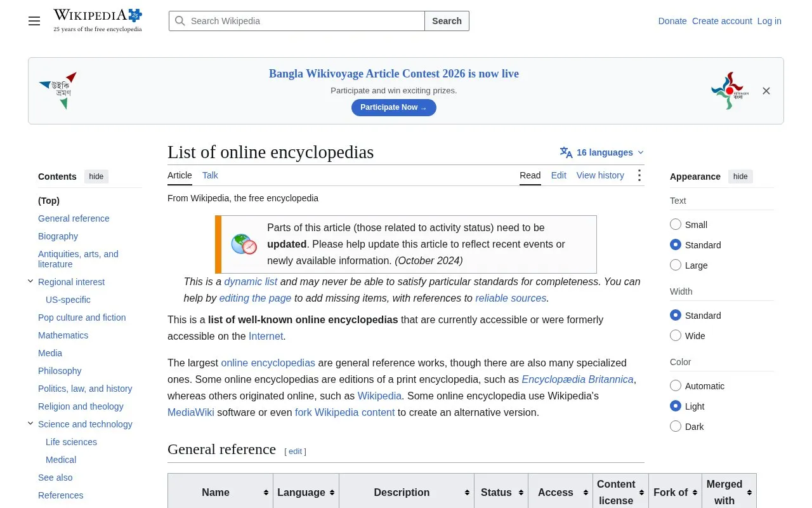Open the View history tab
This screenshot has width=812, height=508.
point(600,175)
